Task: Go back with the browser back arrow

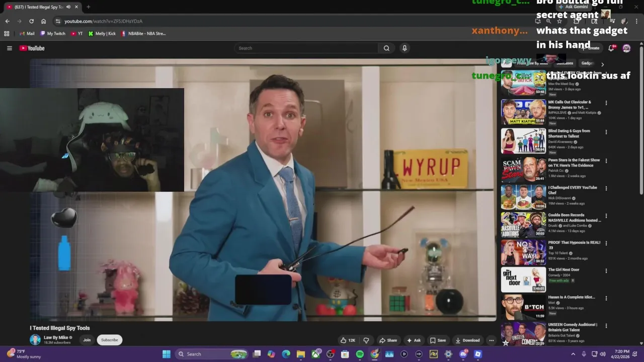Action: [x=7, y=21]
